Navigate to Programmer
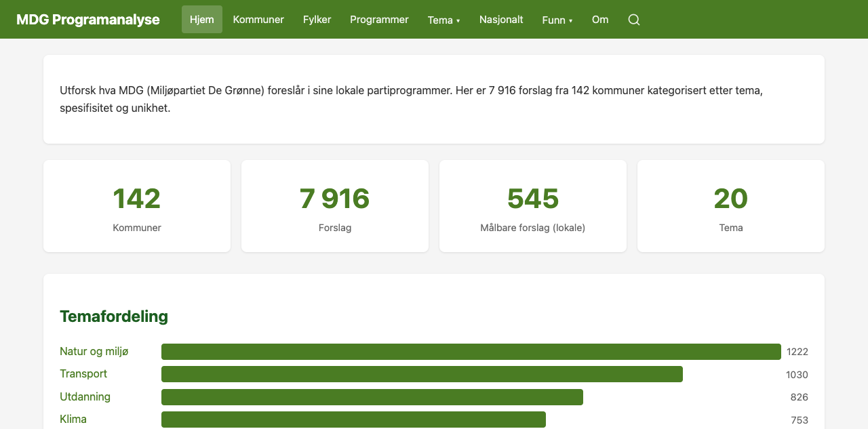The width and height of the screenshot is (868, 429). tap(379, 20)
